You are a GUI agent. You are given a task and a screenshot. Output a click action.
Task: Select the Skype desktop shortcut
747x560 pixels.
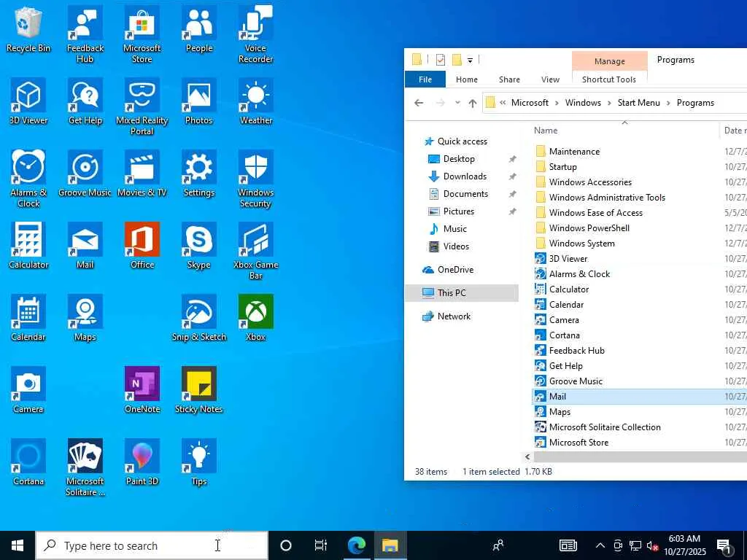[198, 246]
